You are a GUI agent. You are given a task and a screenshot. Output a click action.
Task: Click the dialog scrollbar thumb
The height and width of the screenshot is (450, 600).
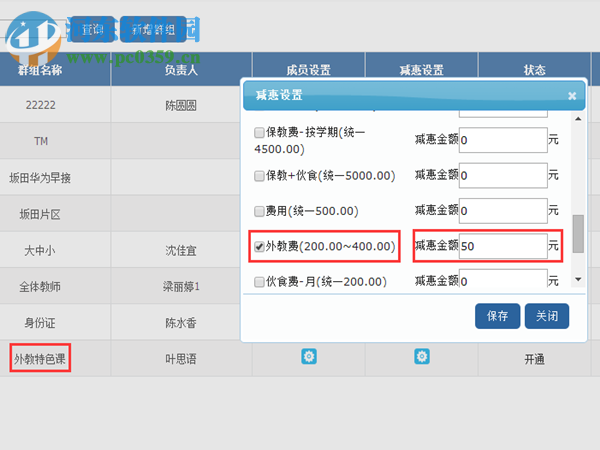[578, 234]
